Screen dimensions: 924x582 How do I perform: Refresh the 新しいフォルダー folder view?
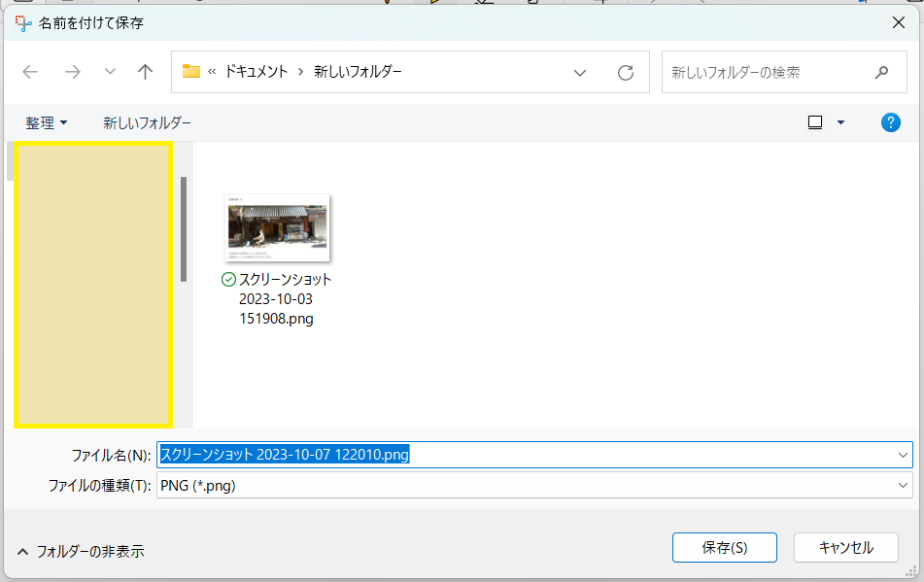(626, 72)
